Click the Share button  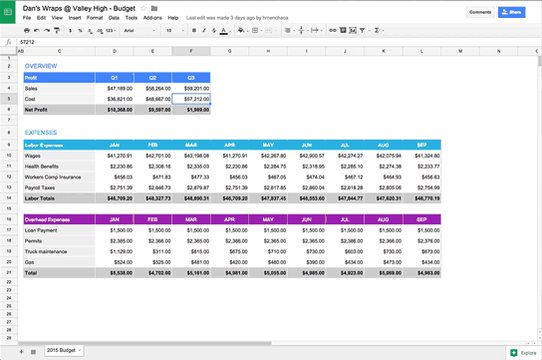coord(512,12)
